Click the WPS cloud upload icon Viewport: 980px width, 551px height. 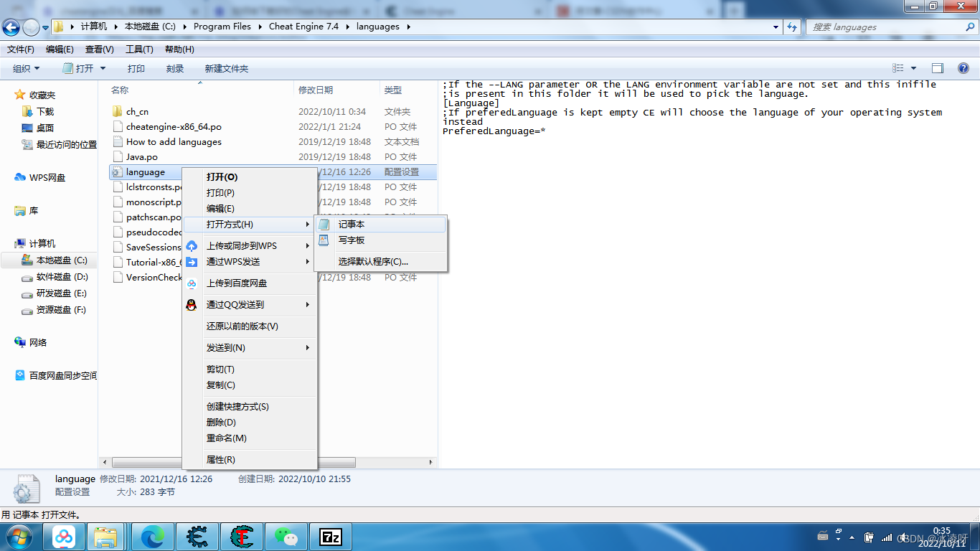[192, 246]
